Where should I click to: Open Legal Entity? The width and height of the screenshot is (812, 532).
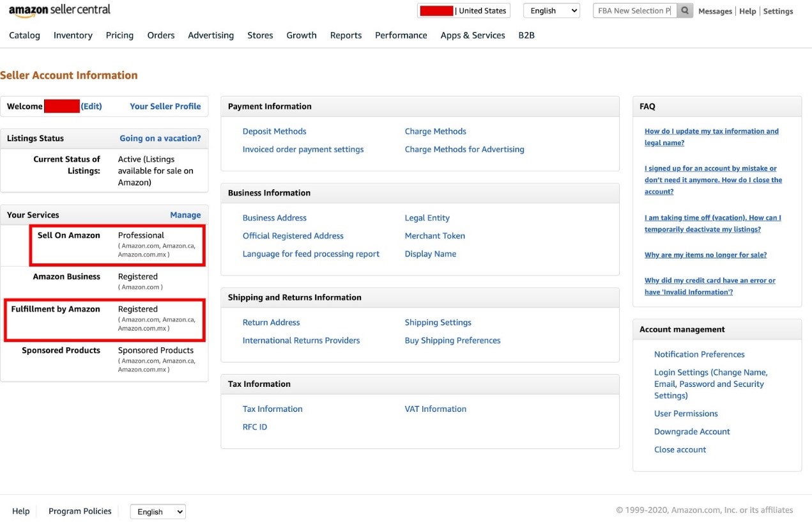tap(427, 217)
